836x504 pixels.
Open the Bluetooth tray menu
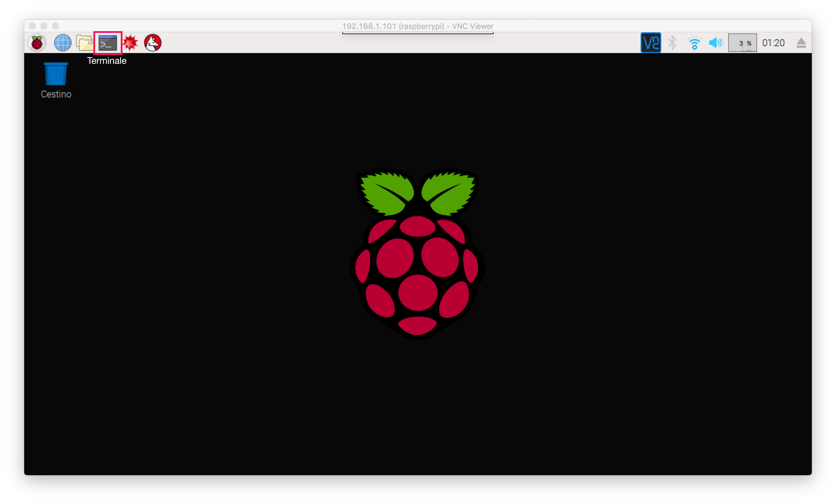point(672,43)
